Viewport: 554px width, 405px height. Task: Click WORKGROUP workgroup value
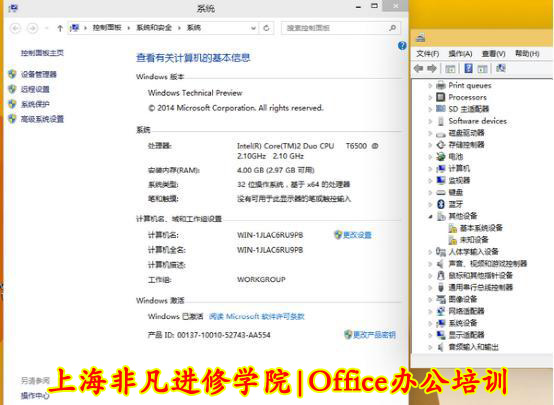point(261,279)
